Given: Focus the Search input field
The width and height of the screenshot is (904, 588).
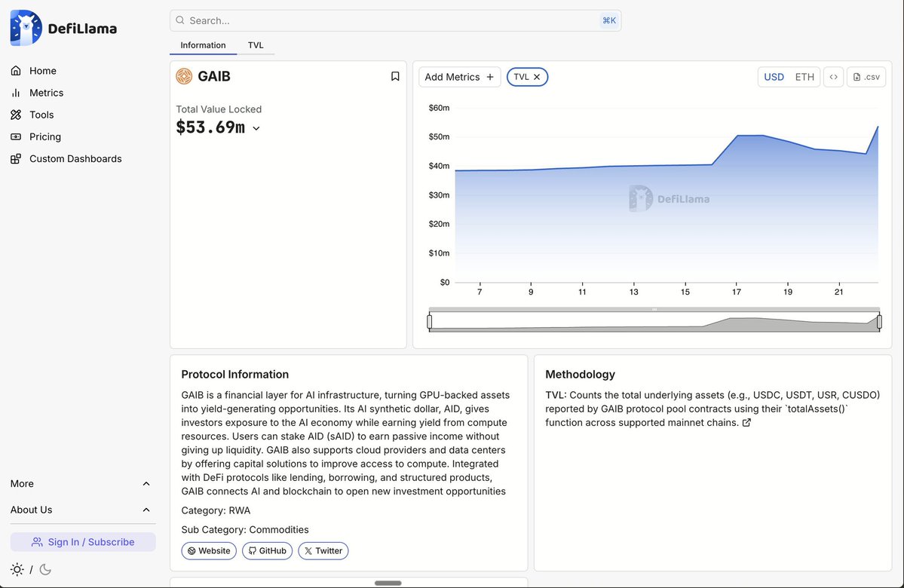Looking at the screenshot, I should click(396, 21).
